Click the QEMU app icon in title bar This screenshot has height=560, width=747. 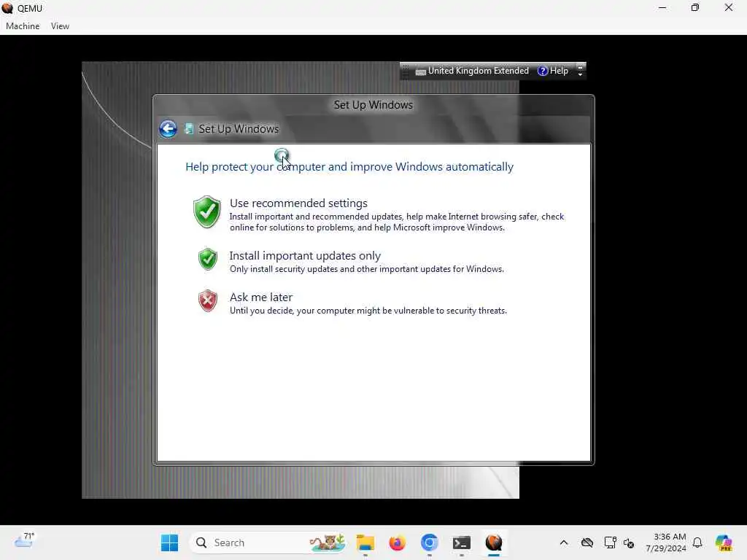tap(7, 8)
